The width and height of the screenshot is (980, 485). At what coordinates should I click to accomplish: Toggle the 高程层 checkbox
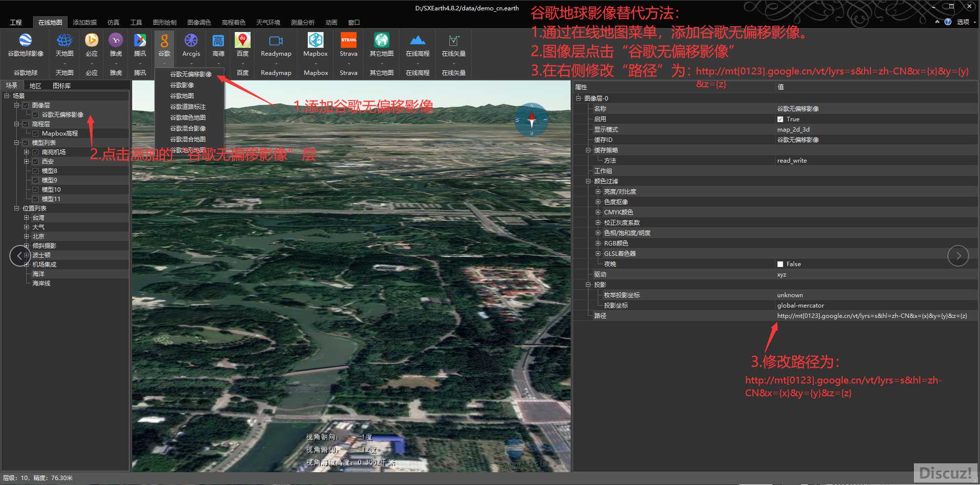coord(26,124)
